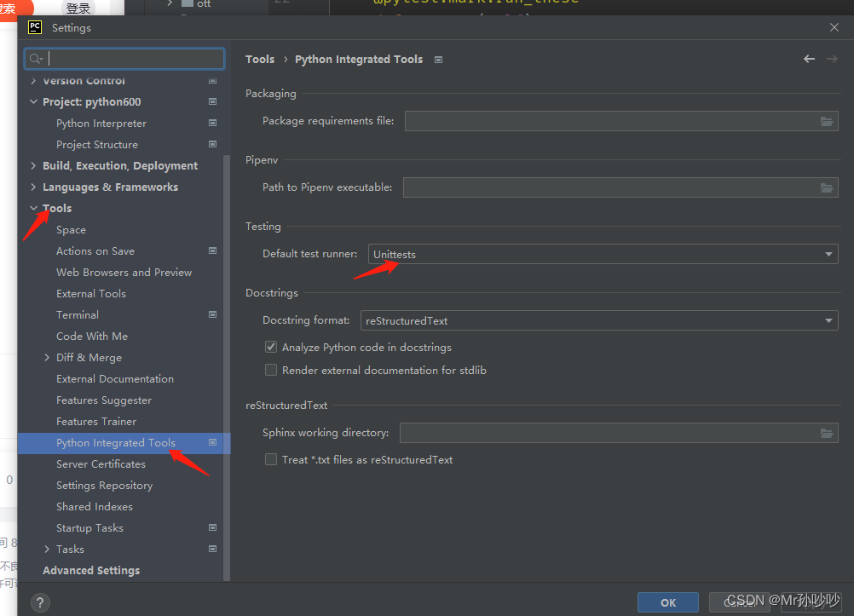Toggle Analyze Python code in docstrings
The image size is (854, 616).
tap(271, 347)
